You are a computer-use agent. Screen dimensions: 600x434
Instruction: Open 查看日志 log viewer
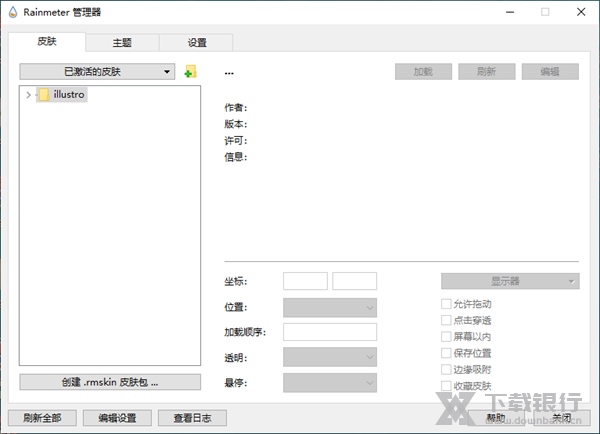(192, 418)
